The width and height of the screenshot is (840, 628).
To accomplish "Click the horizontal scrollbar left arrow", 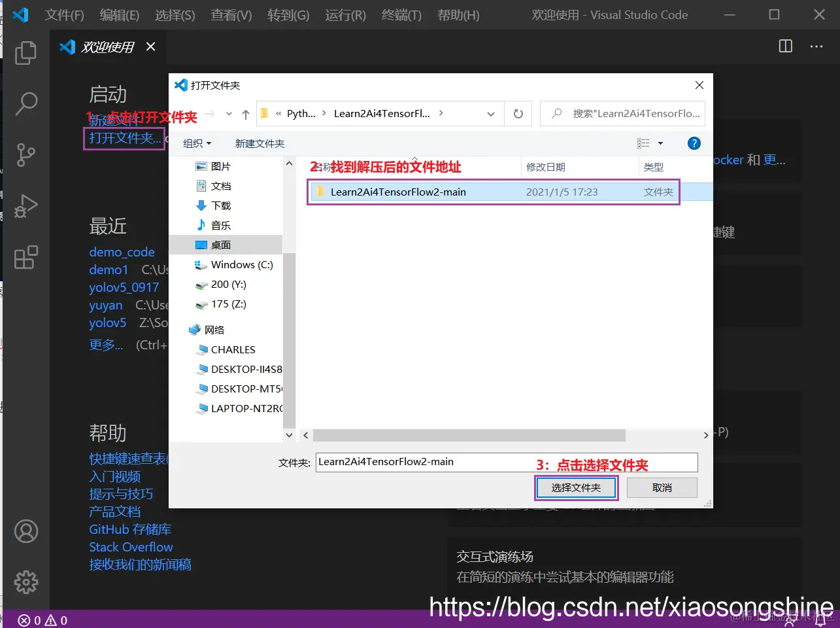I will coord(306,435).
